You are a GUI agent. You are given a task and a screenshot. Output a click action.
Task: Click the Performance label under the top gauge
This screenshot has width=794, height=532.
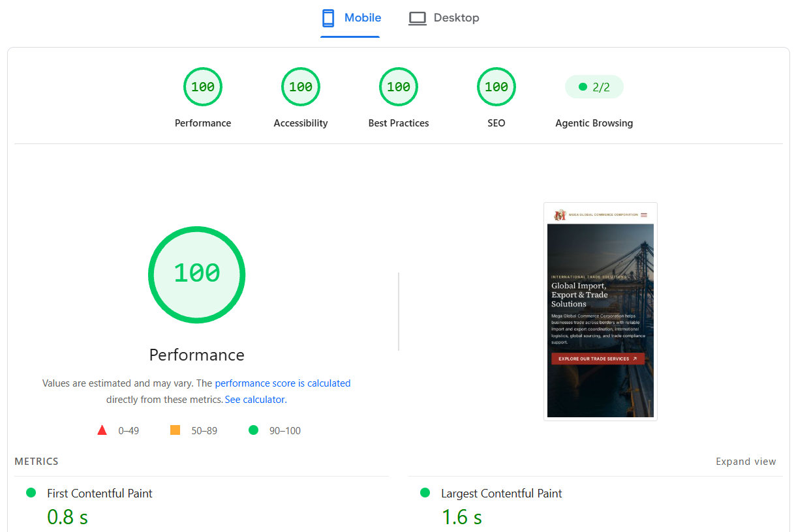pos(203,123)
